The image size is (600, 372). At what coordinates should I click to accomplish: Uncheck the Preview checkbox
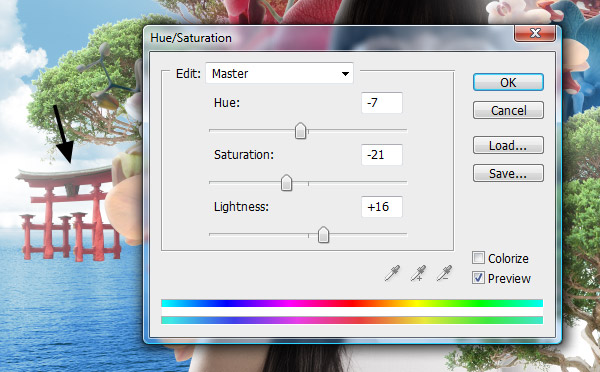coord(478,278)
